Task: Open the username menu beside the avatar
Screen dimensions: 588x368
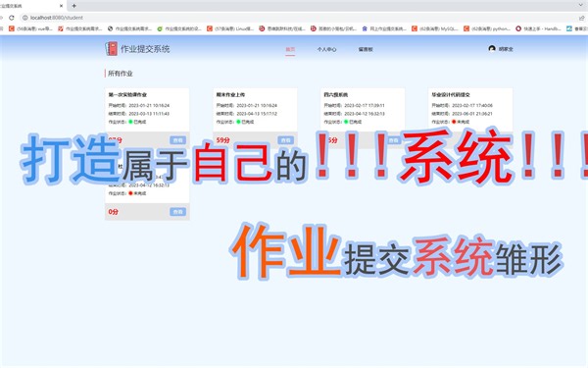Action: pos(506,49)
